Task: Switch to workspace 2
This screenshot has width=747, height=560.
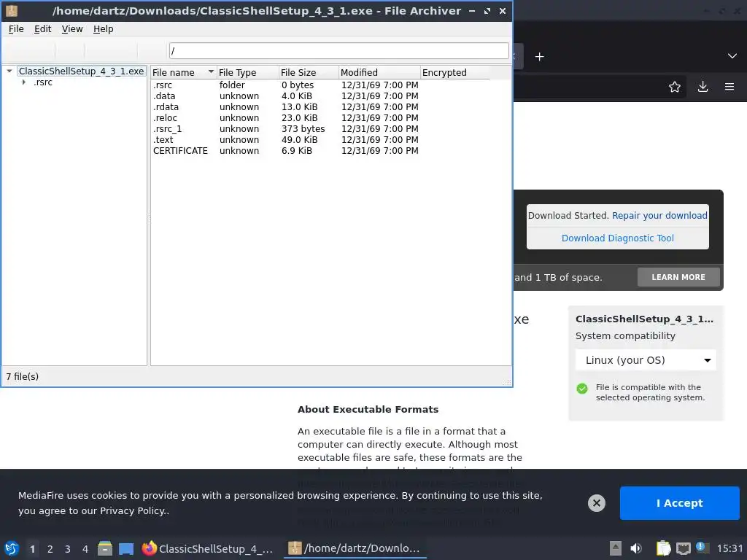Action: click(x=50, y=549)
